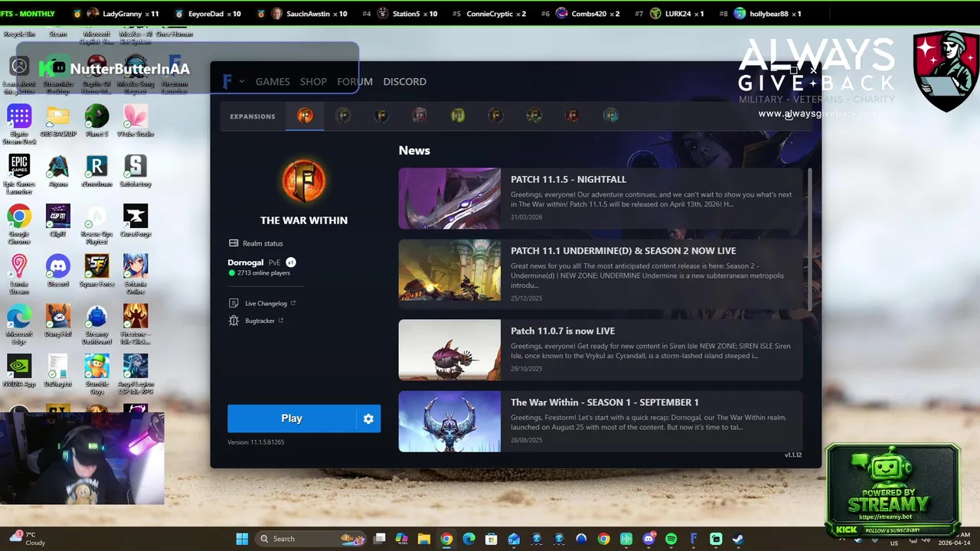The height and width of the screenshot is (551, 980).
Task: Open Google Chrome desktop shortcut
Action: [x=19, y=224]
